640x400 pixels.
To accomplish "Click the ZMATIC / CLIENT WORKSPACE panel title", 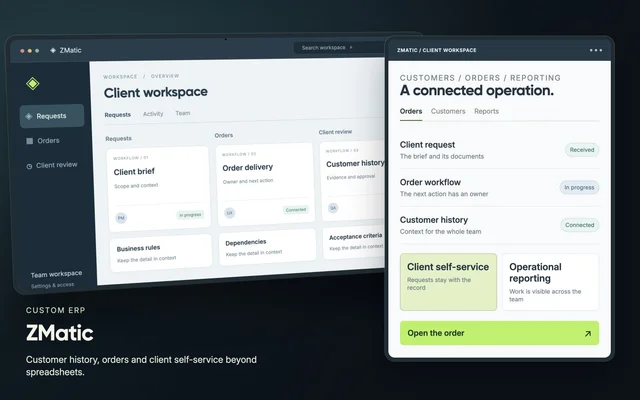I will [437, 50].
